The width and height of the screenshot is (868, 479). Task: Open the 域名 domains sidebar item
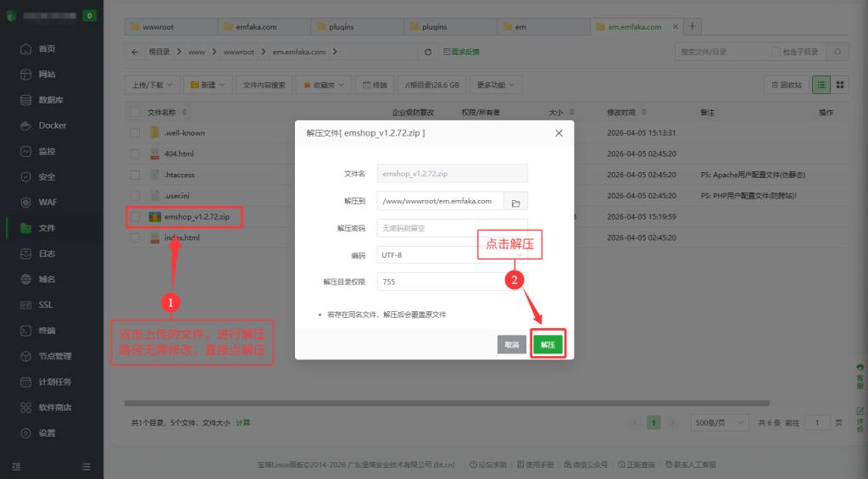(47, 279)
